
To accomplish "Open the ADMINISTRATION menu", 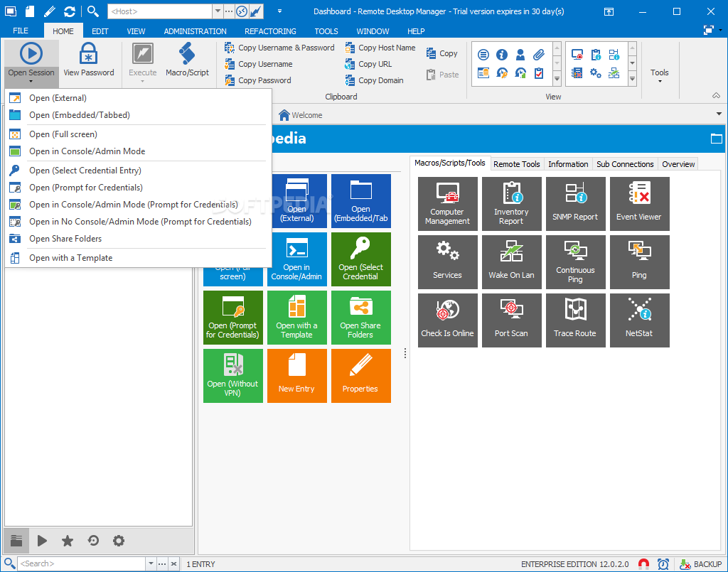I will 195,31.
